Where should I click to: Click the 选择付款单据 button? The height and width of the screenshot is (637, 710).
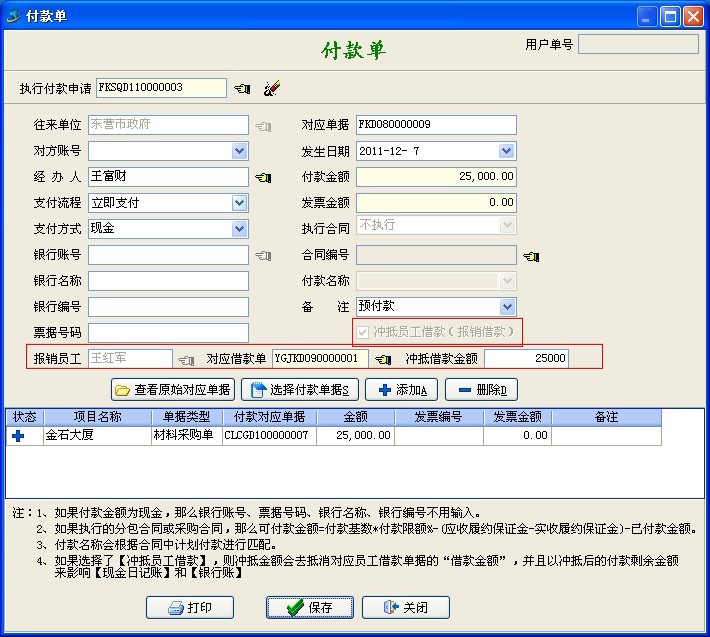click(x=300, y=390)
